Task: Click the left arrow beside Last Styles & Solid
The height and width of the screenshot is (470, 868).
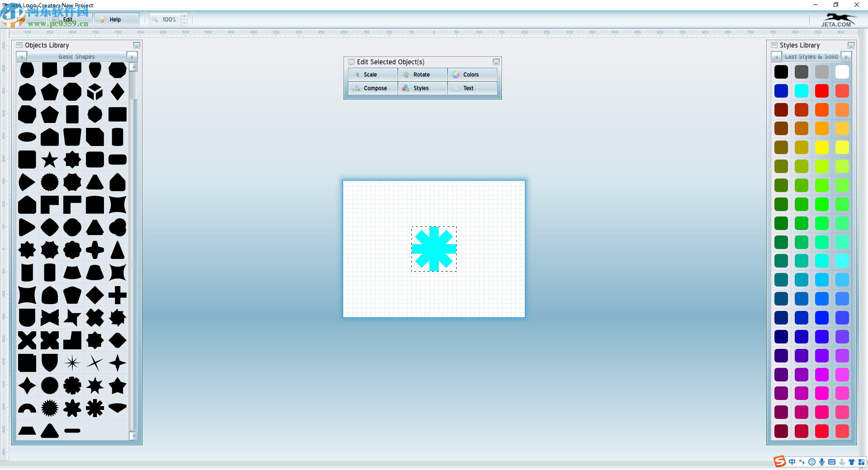Action: pyautogui.click(x=777, y=56)
